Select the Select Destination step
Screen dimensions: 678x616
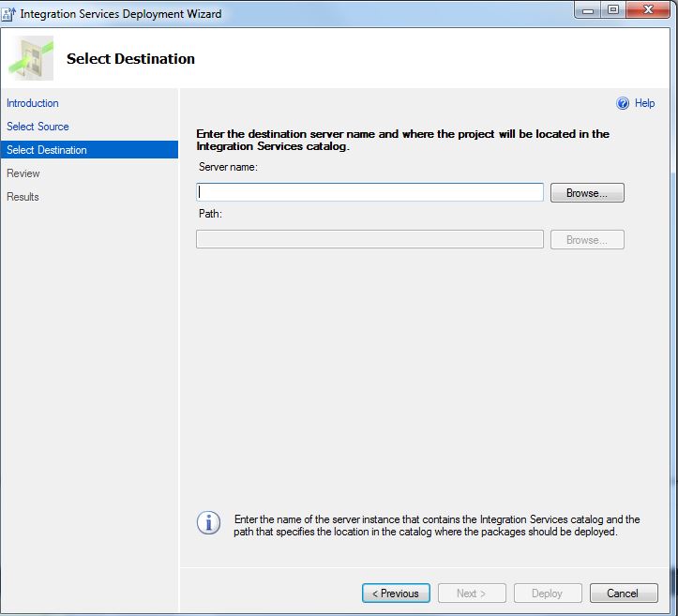[89, 150]
